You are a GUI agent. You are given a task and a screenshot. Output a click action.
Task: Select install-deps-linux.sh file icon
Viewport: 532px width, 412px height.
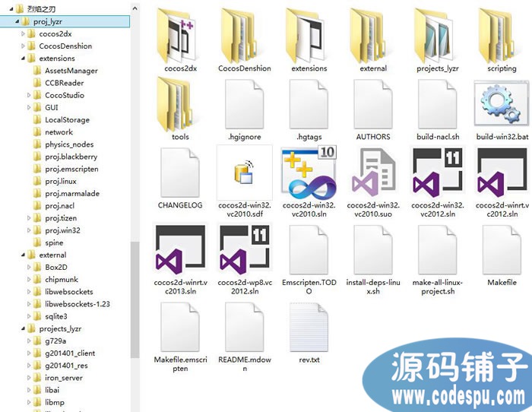coord(373,250)
